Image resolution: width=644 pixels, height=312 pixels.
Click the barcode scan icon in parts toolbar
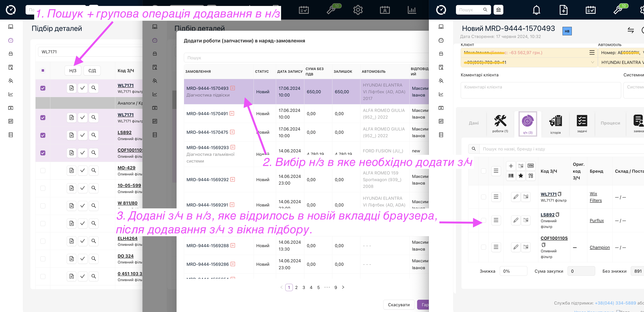(x=511, y=176)
